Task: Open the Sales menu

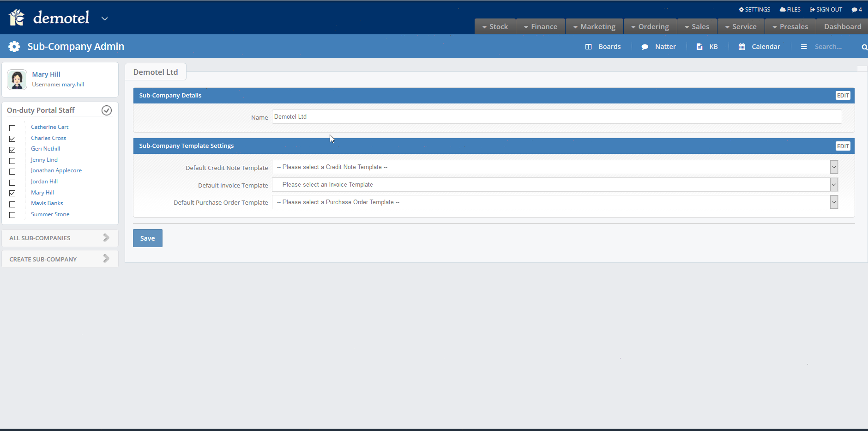Action: click(697, 26)
